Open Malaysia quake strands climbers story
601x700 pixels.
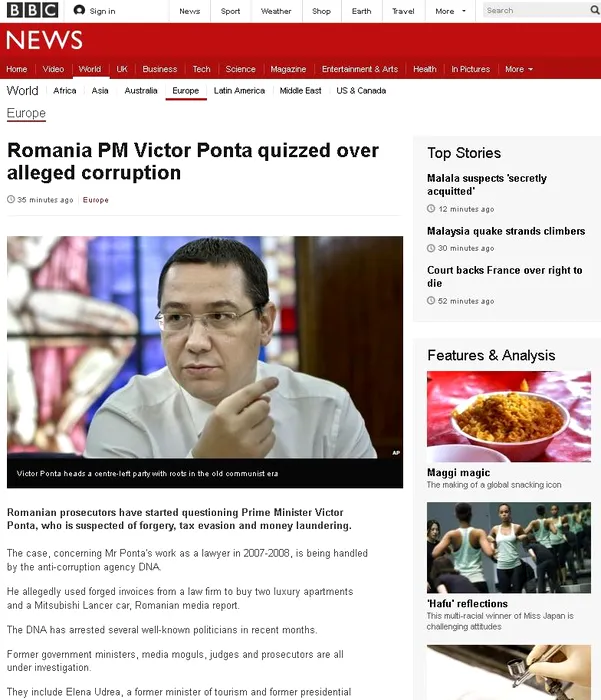506,231
